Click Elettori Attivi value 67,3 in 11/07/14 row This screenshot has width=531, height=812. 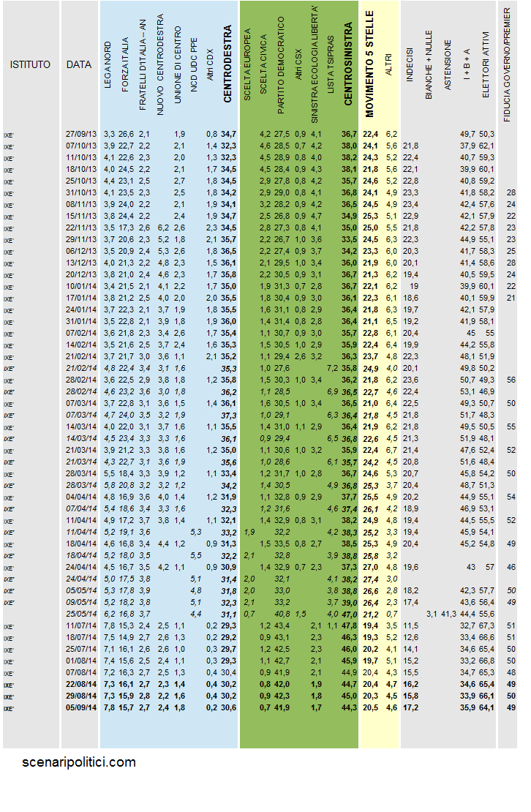click(486, 625)
